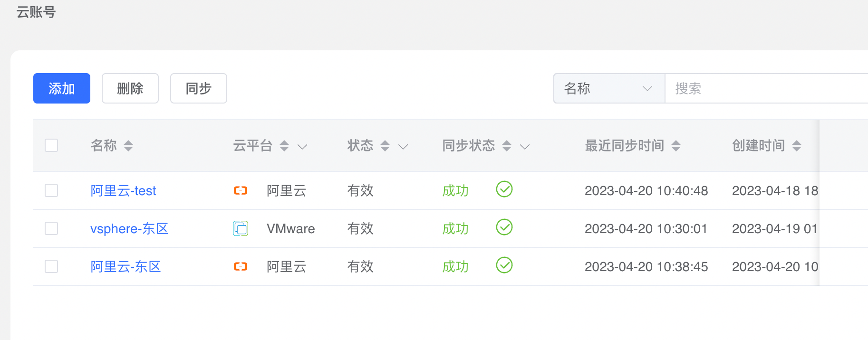The image size is (868, 340).
Task: Open the 状态 column filter dropdown
Action: [403, 147]
